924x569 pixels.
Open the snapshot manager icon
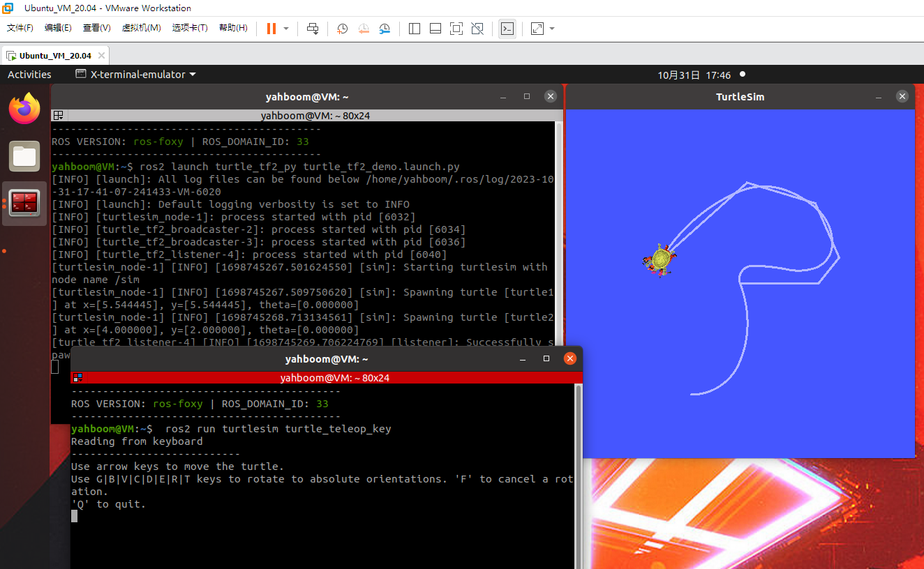(385, 29)
